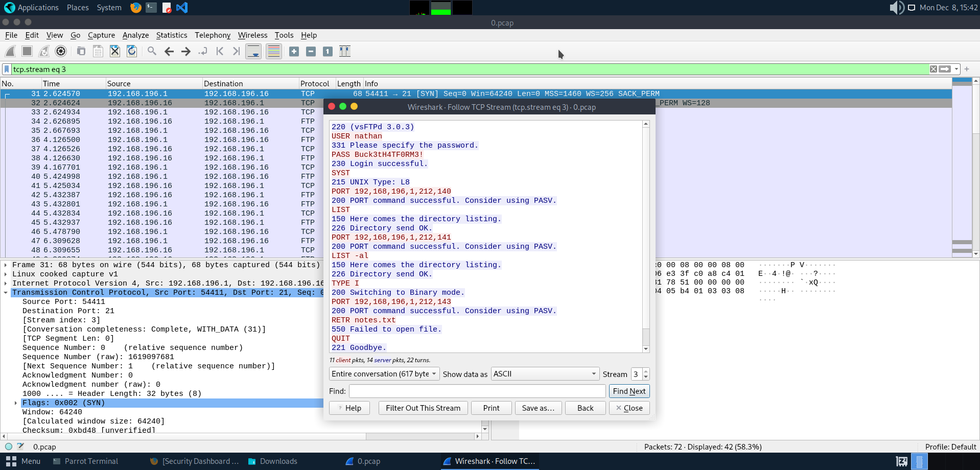Zoom in the packet list text

294,51
